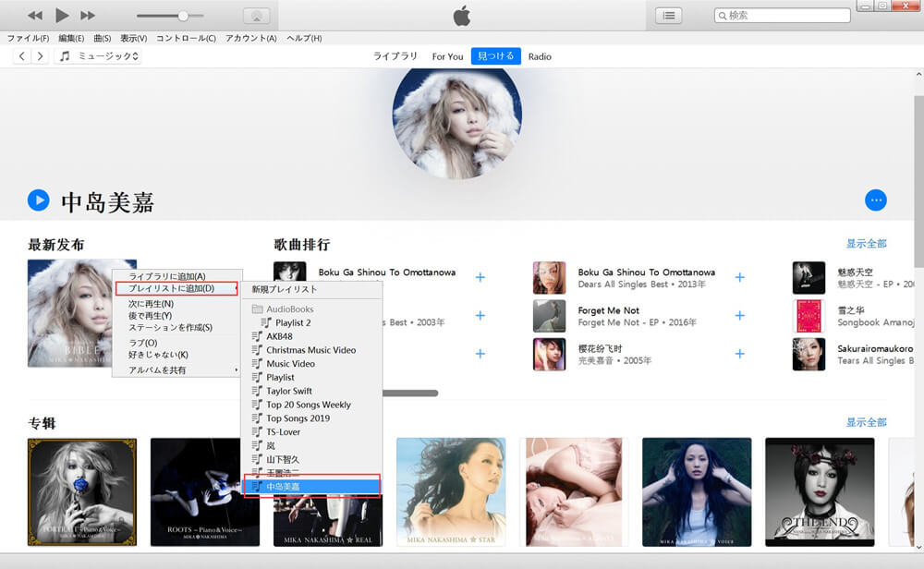Open the Up Next list icon
Image resolution: width=924 pixels, height=569 pixels.
[x=669, y=16]
